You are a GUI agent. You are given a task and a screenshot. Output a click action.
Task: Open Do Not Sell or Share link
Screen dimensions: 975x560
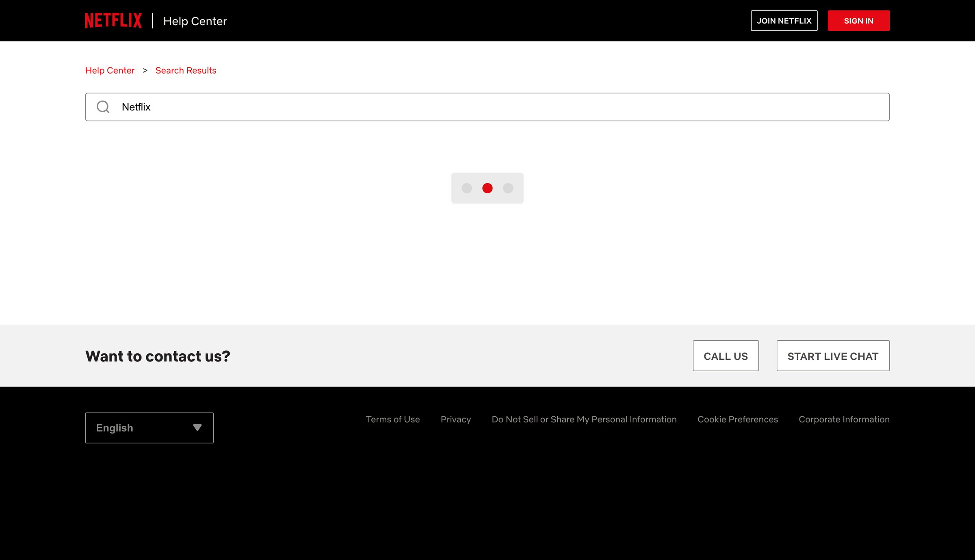coord(584,419)
